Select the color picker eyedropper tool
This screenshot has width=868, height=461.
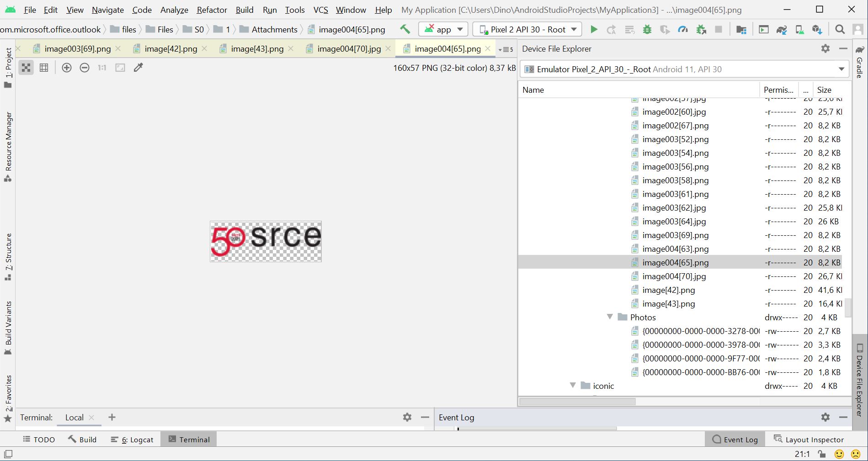point(138,68)
